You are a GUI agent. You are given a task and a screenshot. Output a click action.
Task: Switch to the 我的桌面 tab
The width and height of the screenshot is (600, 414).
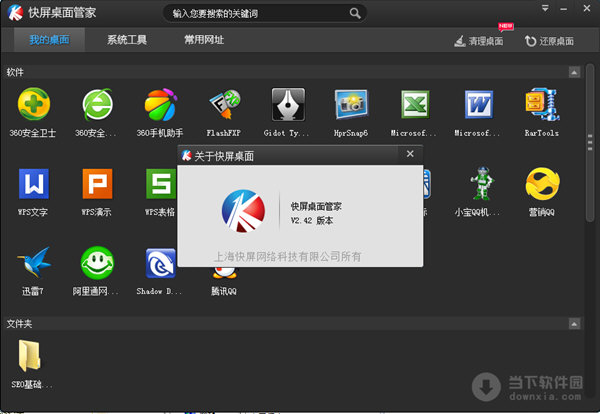[49, 39]
